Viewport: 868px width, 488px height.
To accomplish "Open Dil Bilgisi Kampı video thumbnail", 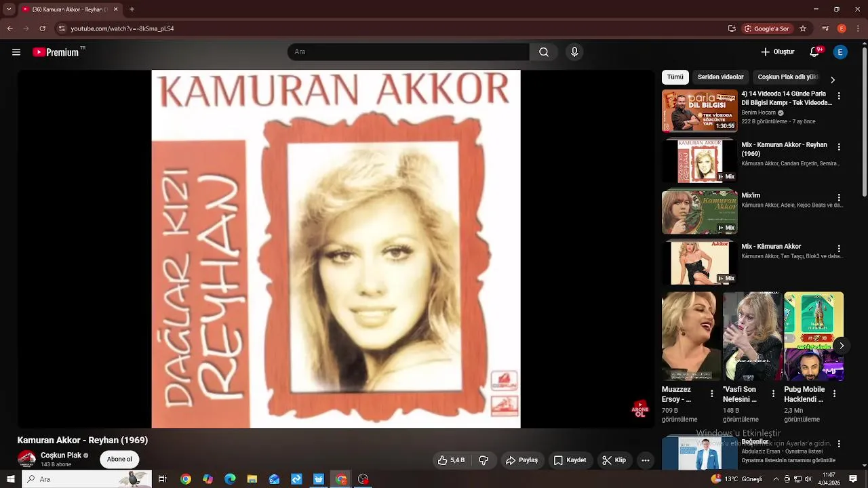I will click(699, 110).
